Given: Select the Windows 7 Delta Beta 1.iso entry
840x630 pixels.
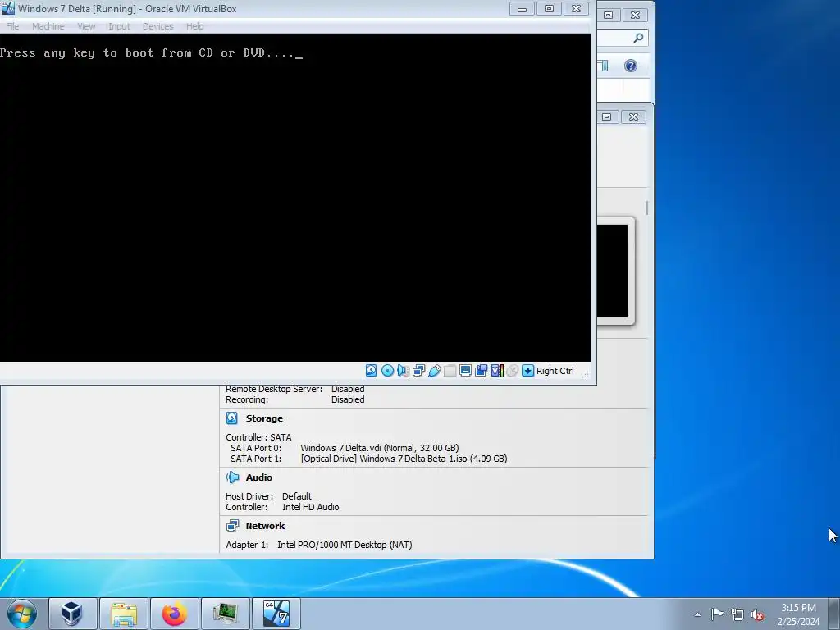Looking at the screenshot, I should [404, 459].
